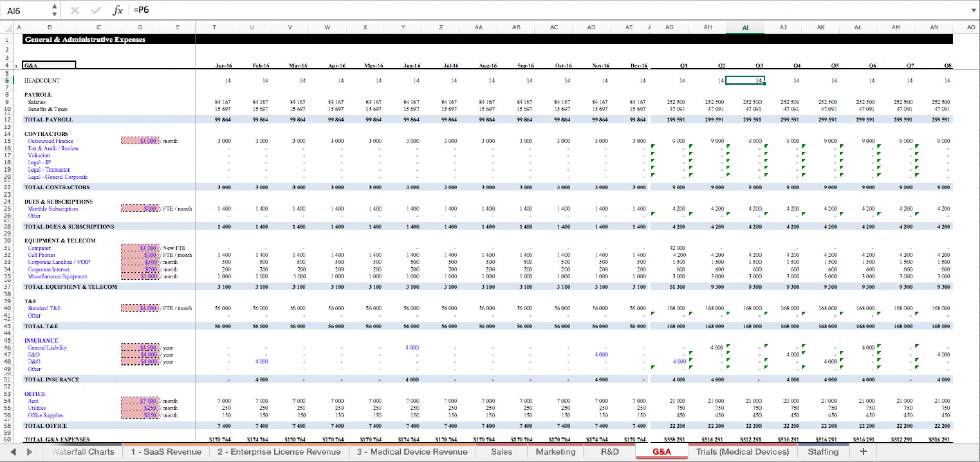The width and height of the screenshot is (980, 462).
Task: Switch to the Sales sheet tab
Action: click(501, 451)
